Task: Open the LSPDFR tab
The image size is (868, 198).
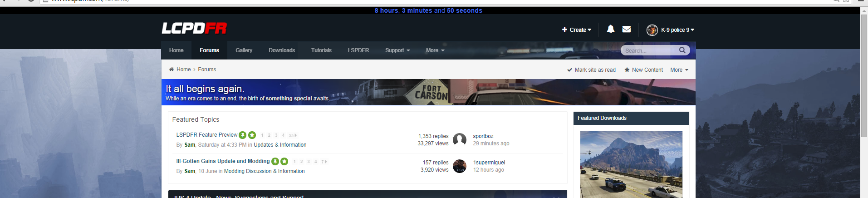Action: tap(358, 50)
